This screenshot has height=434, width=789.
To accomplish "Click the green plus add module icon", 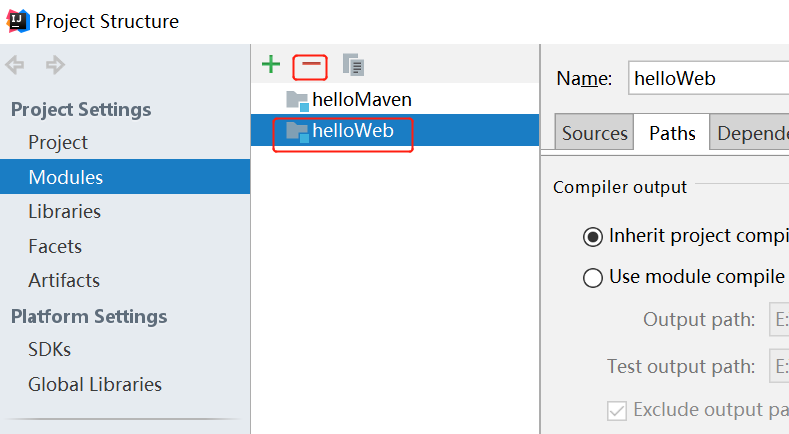I will point(270,65).
